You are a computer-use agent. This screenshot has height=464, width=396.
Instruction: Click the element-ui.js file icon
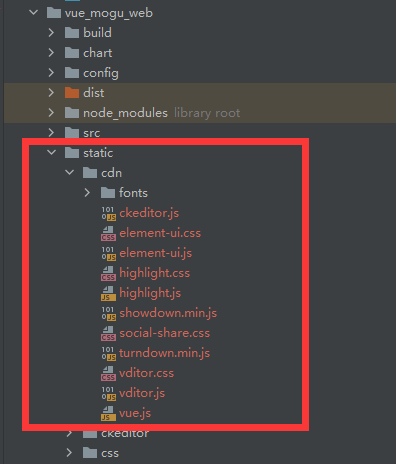(x=108, y=253)
